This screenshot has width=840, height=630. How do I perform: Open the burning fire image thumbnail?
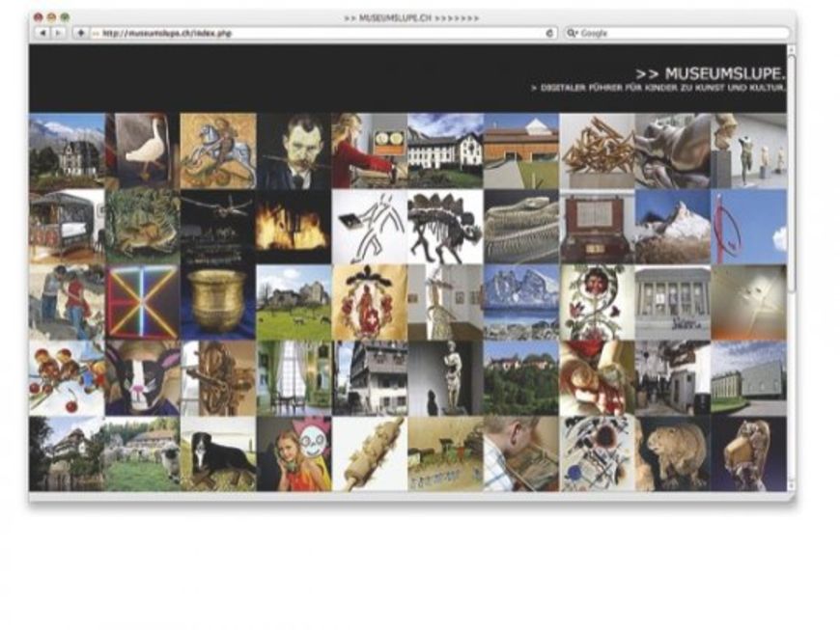(294, 227)
